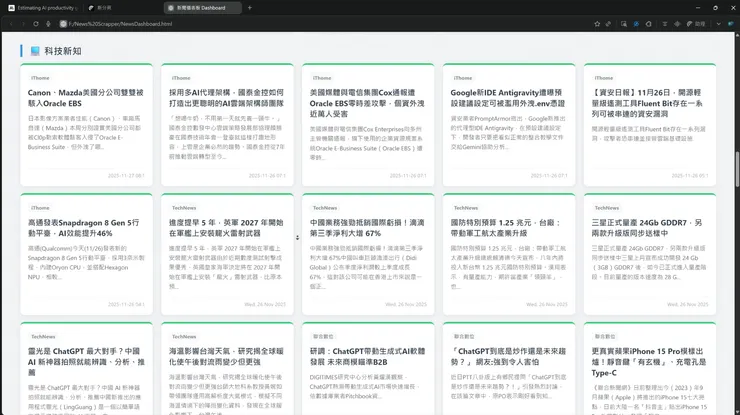Click the diamond-shaped toolbar icon
Viewport: 740px width, 415px height.
point(677,24)
